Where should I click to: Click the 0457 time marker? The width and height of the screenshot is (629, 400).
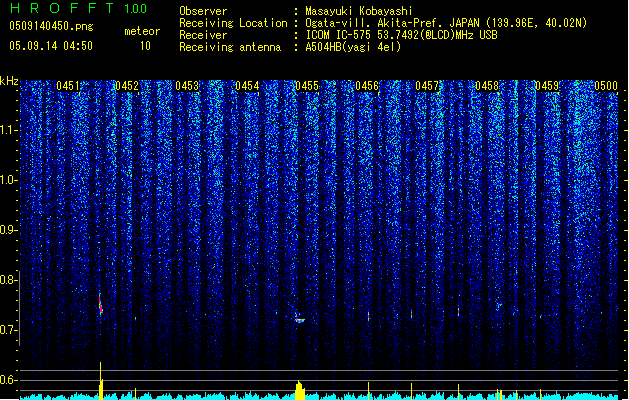coord(427,86)
